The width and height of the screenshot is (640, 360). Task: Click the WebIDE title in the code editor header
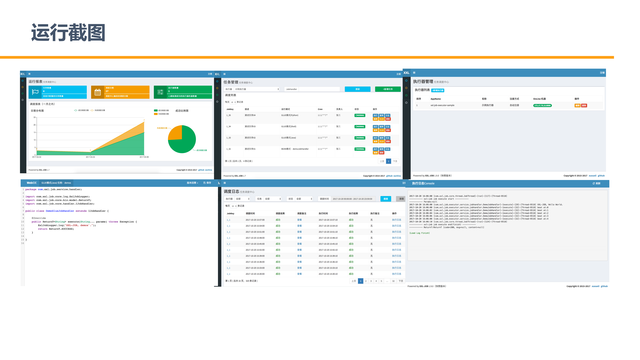click(31, 183)
